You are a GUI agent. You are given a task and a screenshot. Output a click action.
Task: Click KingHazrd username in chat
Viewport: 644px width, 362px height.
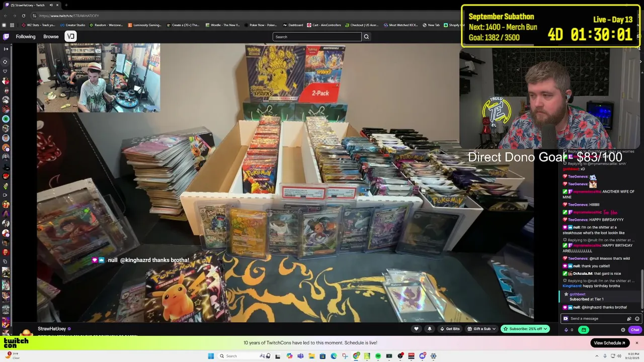point(572,286)
